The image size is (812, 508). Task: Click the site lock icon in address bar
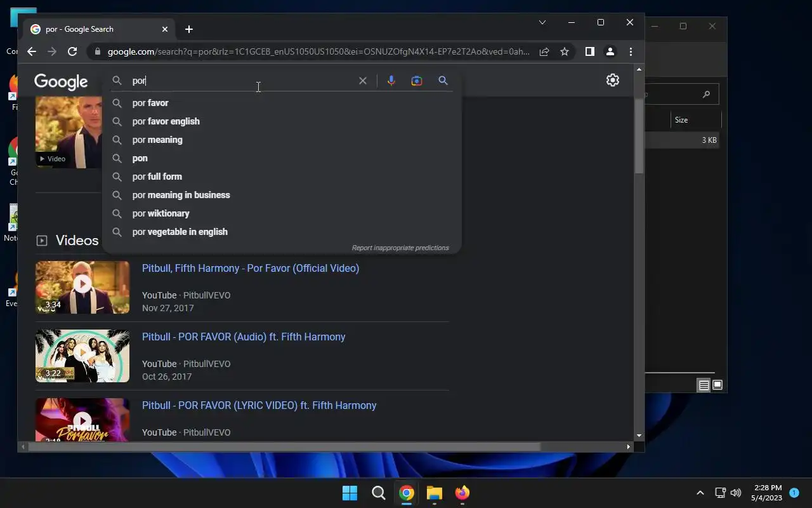[x=97, y=52]
